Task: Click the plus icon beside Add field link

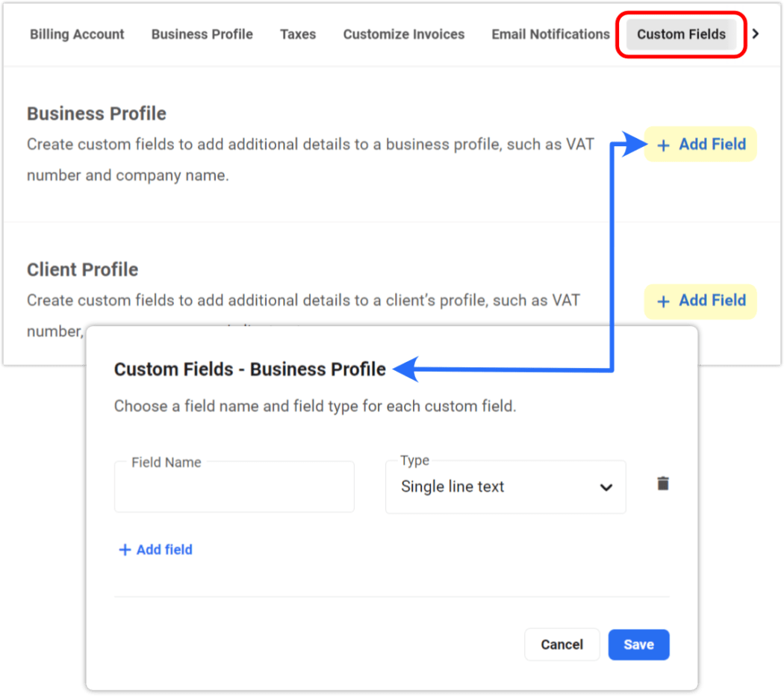Action: coord(125,550)
